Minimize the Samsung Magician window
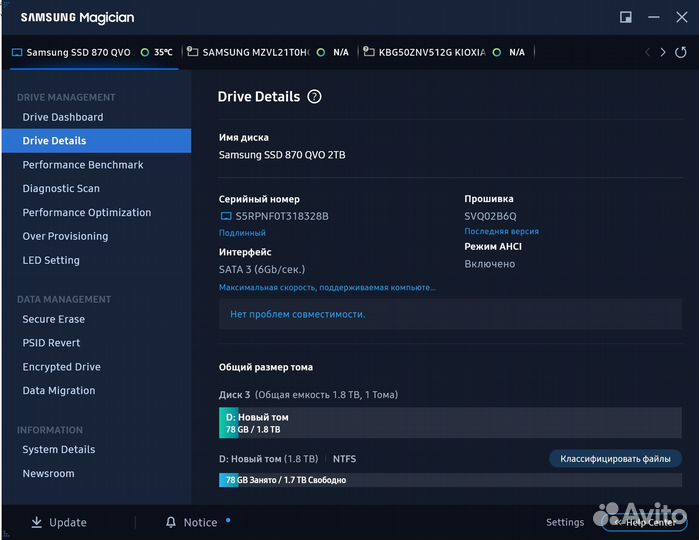The height and width of the screenshot is (540, 699). point(654,17)
